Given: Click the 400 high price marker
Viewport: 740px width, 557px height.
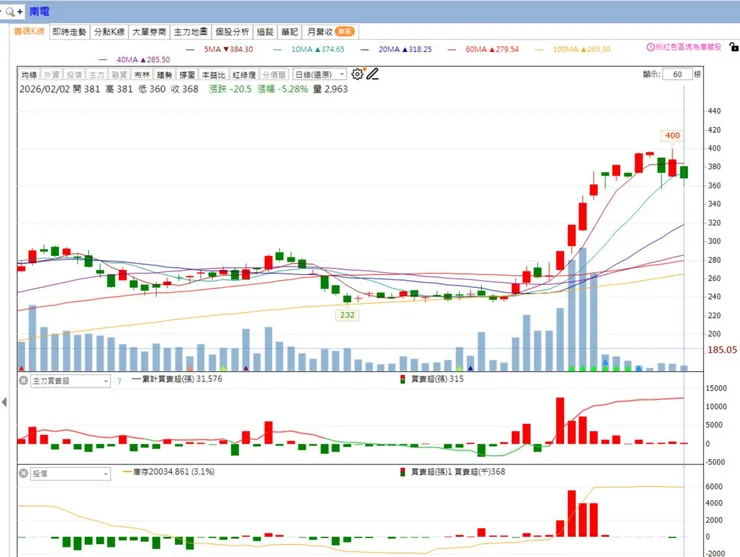Looking at the screenshot, I should 673,135.
